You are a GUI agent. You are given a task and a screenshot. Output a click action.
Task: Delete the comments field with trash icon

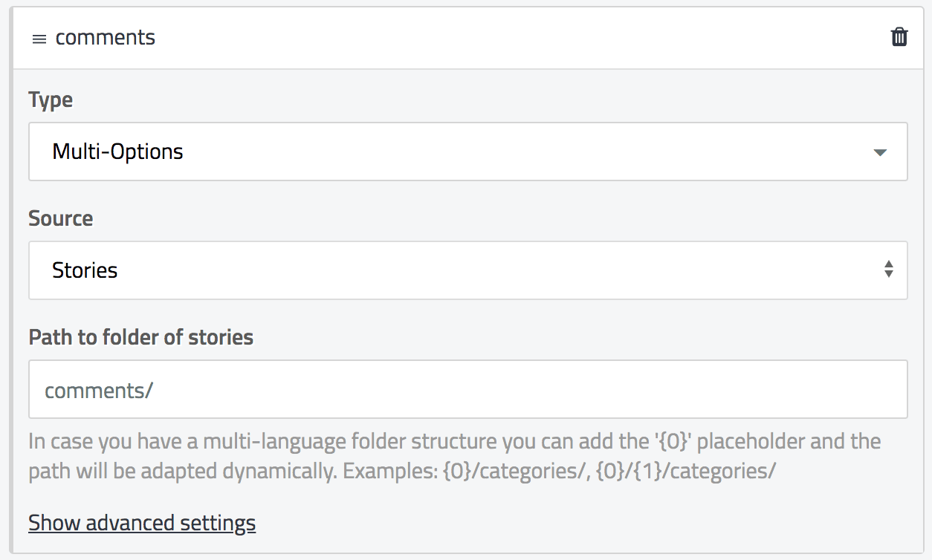(x=899, y=37)
